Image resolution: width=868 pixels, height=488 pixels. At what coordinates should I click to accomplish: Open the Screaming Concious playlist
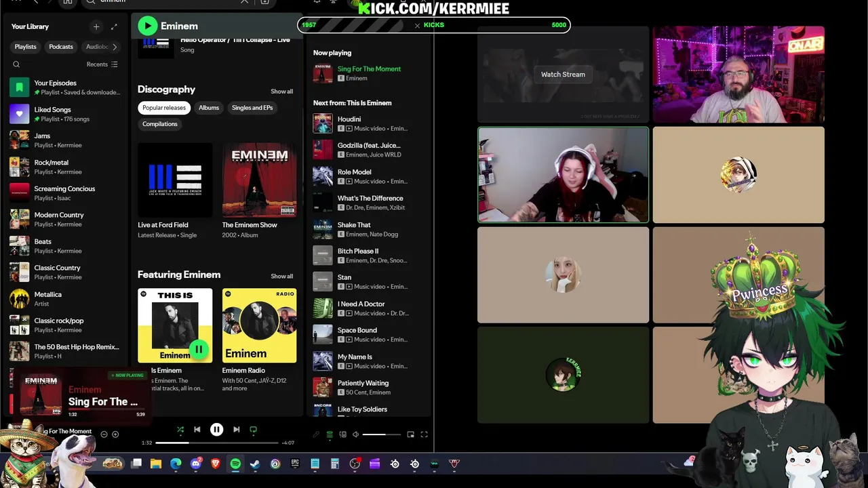(65, 193)
